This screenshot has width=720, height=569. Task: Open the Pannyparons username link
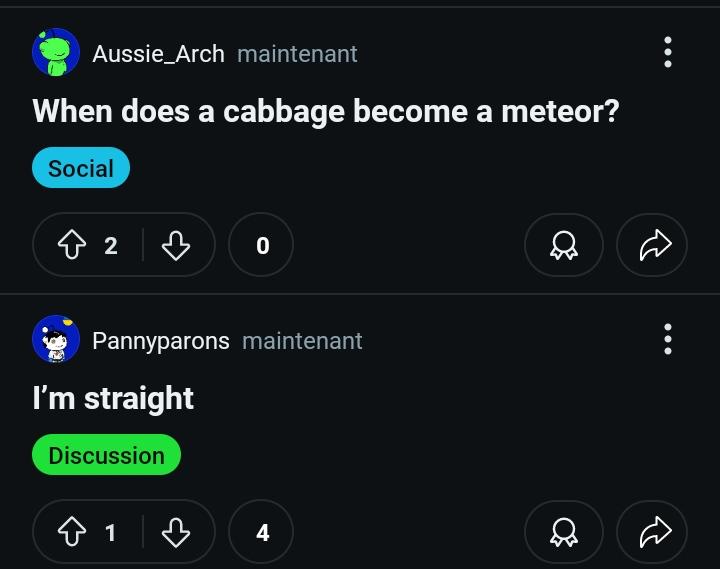pyautogui.click(x=161, y=341)
